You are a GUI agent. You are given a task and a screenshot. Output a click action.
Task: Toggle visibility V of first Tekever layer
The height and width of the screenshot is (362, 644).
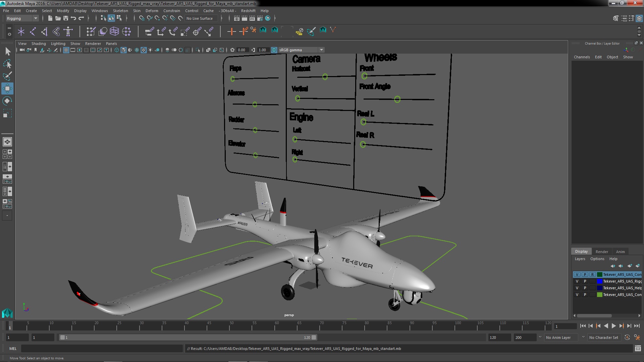pos(577,275)
